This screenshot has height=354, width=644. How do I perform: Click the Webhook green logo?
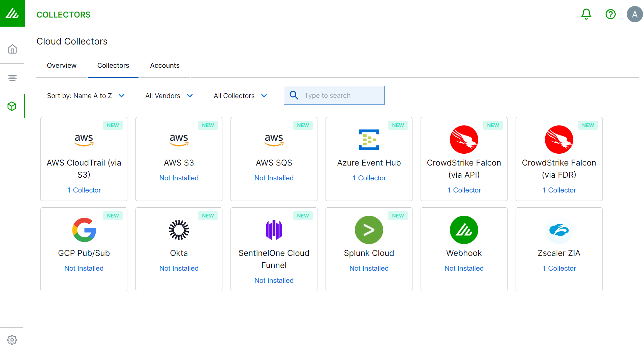(x=464, y=230)
